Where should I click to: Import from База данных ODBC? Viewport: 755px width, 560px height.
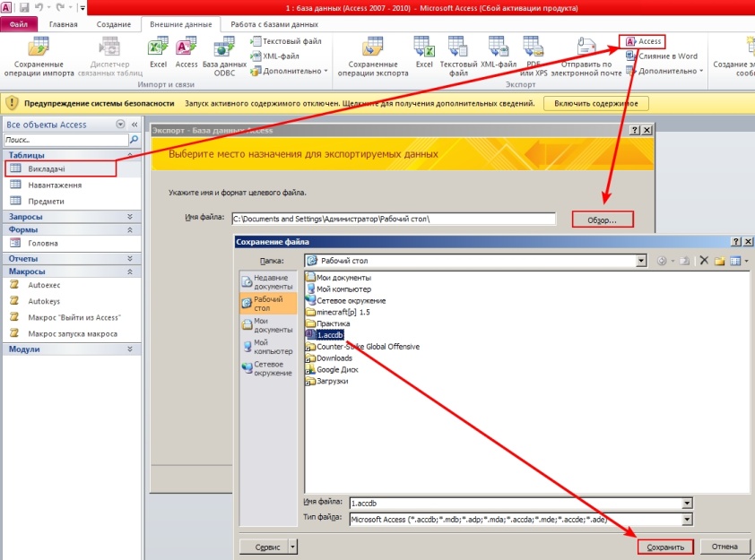point(224,56)
